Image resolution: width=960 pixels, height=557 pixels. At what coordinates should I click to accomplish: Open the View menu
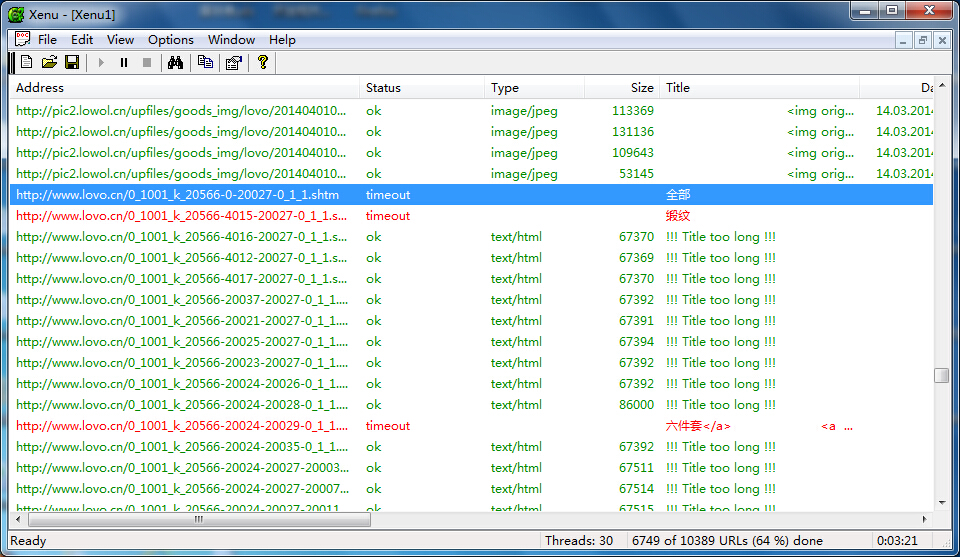(120, 40)
